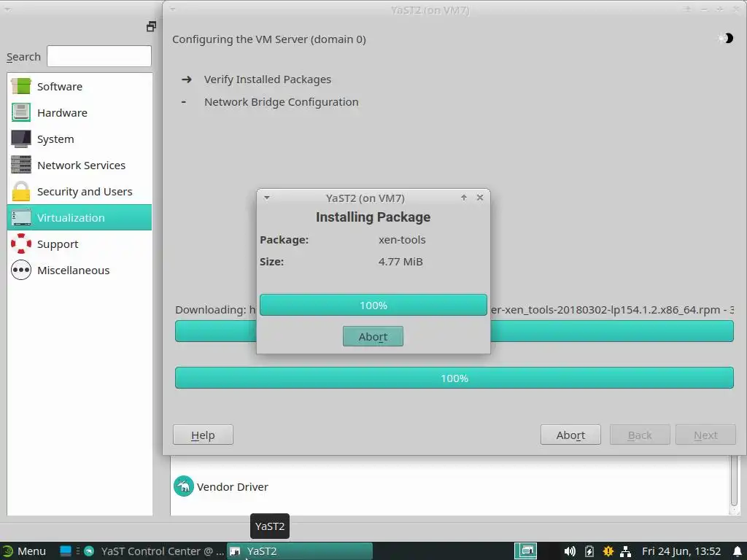Click the Hardware category icon
Viewport: 747px width, 560px height.
[21, 112]
